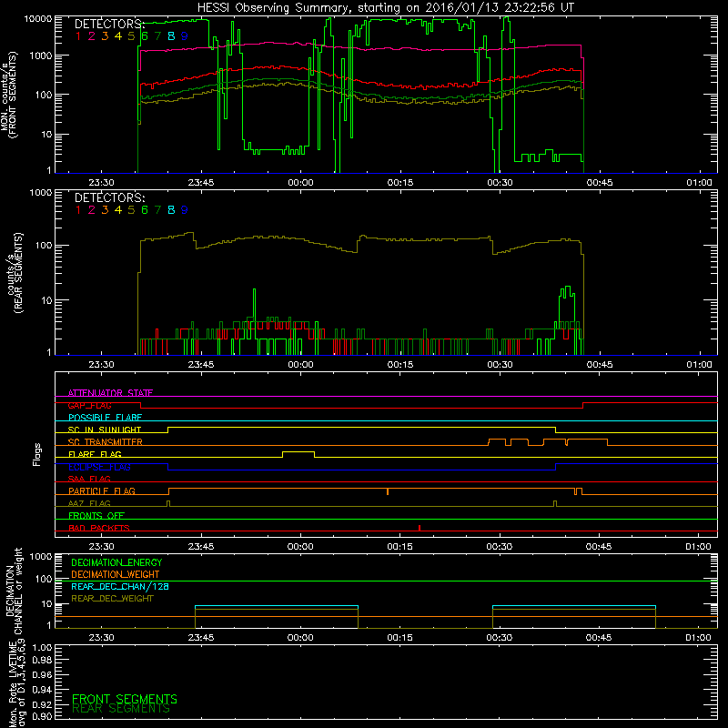The height and width of the screenshot is (728, 728).
Task: Click the '01:00' time tick under the decimation plot
Action: pyautogui.click(x=698, y=638)
